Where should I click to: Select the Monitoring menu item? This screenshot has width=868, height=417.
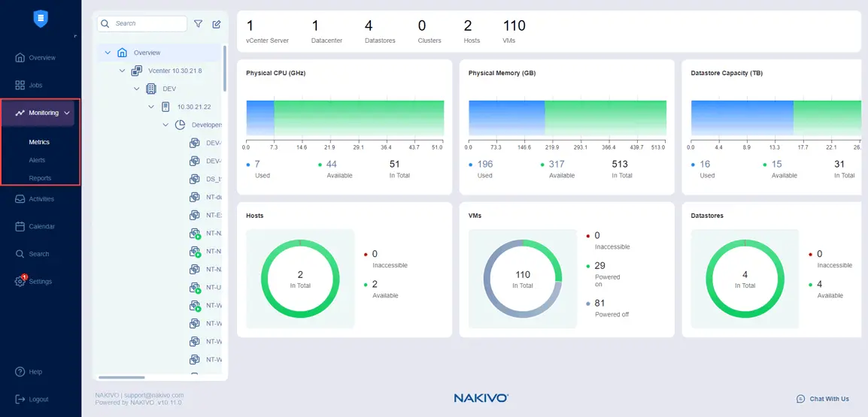point(38,113)
